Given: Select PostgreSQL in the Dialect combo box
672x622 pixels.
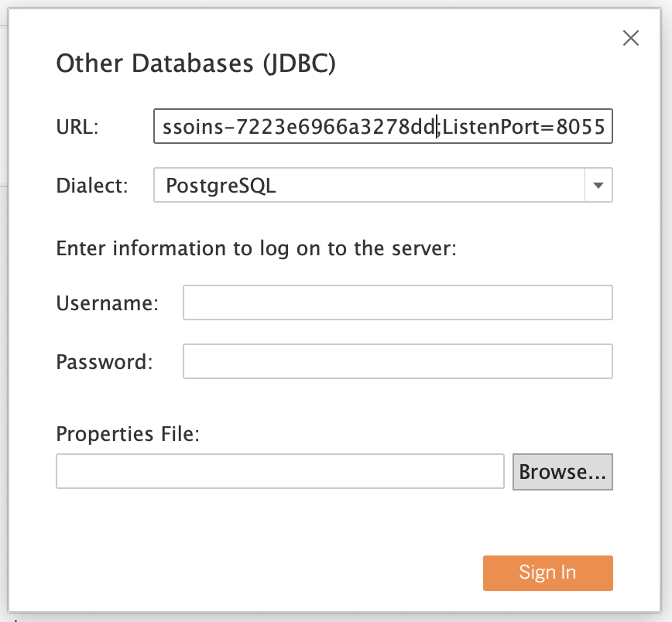Looking at the screenshot, I should 348,185.
